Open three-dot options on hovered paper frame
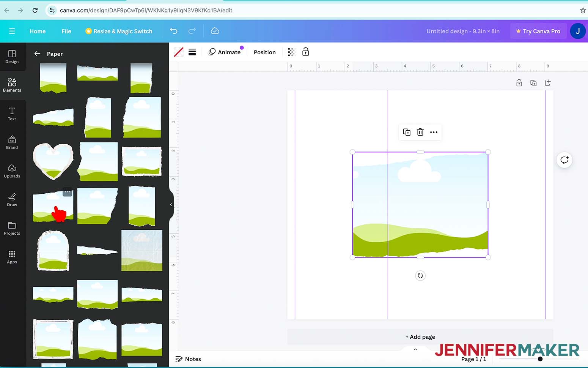The width and height of the screenshot is (588, 368). point(67,192)
